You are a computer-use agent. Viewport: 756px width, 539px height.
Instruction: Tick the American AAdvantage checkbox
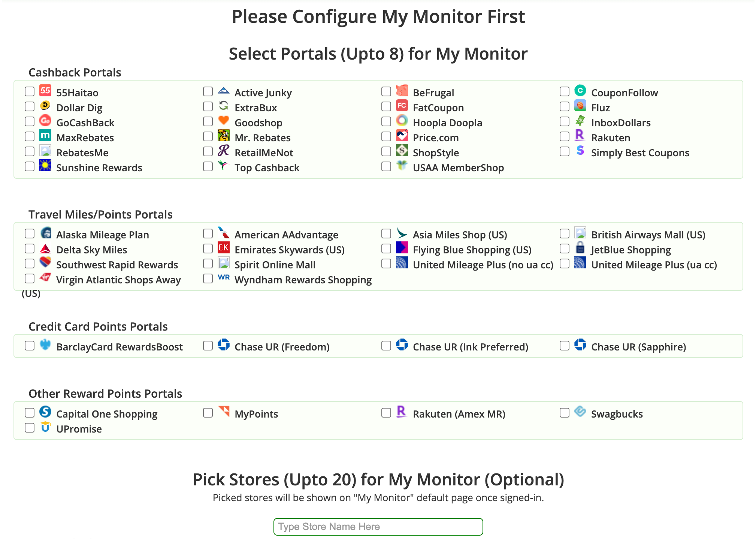pos(208,234)
